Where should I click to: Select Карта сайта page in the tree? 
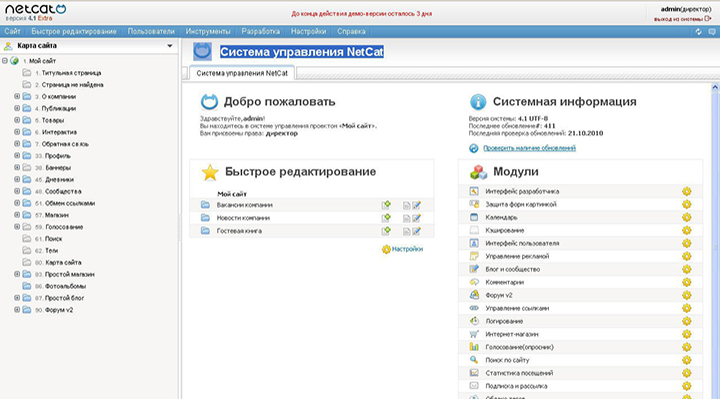[x=63, y=263]
